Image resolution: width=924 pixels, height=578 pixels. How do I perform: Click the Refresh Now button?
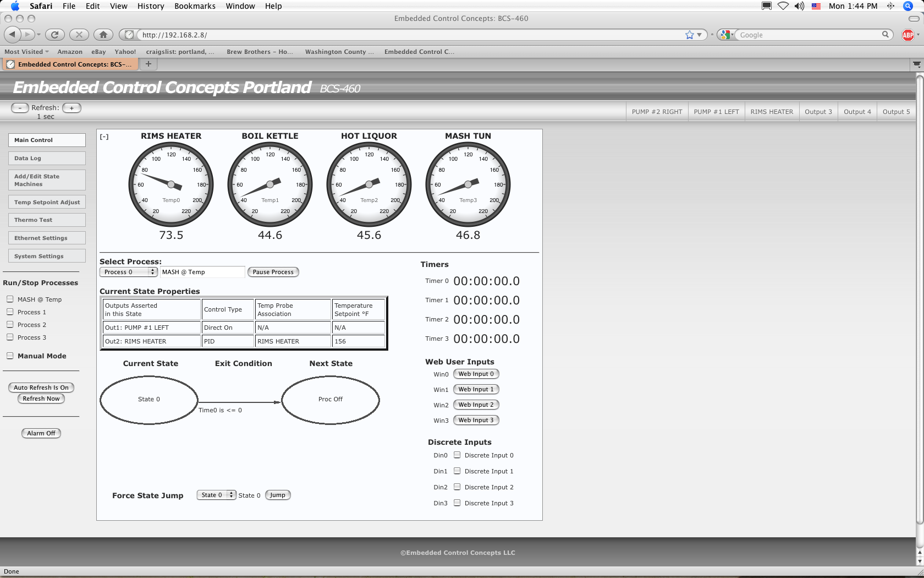tap(41, 399)
